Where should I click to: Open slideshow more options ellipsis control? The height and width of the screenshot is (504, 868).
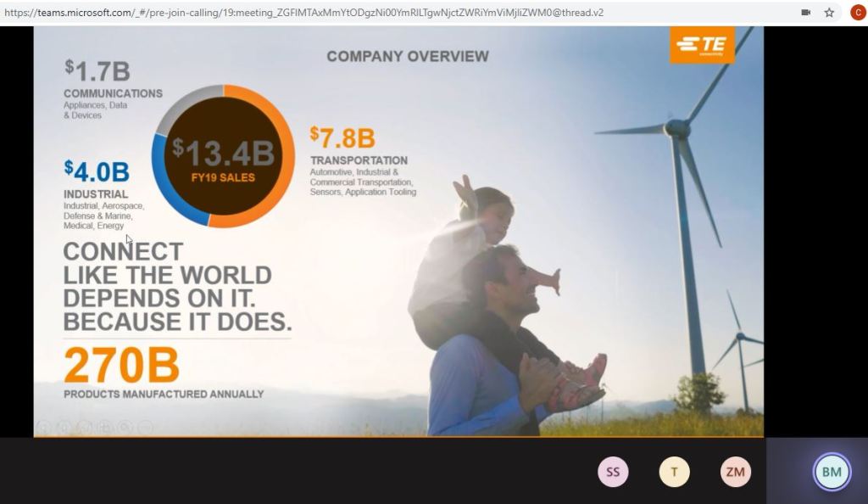145,428
